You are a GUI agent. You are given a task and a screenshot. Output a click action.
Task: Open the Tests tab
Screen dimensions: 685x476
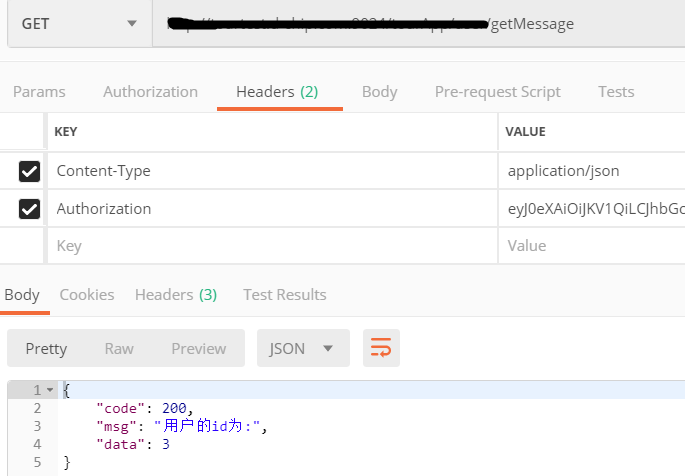[x=616, y=92]
